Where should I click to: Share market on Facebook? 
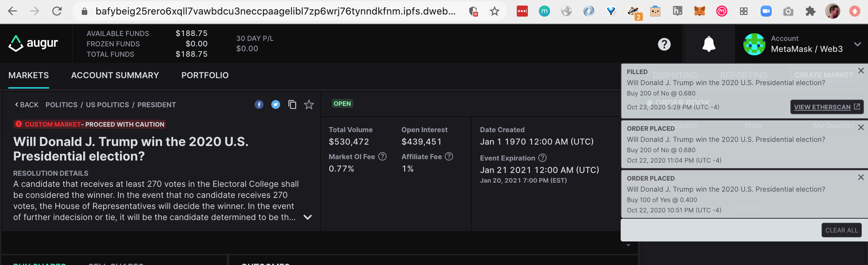click(x=259, y=104)
